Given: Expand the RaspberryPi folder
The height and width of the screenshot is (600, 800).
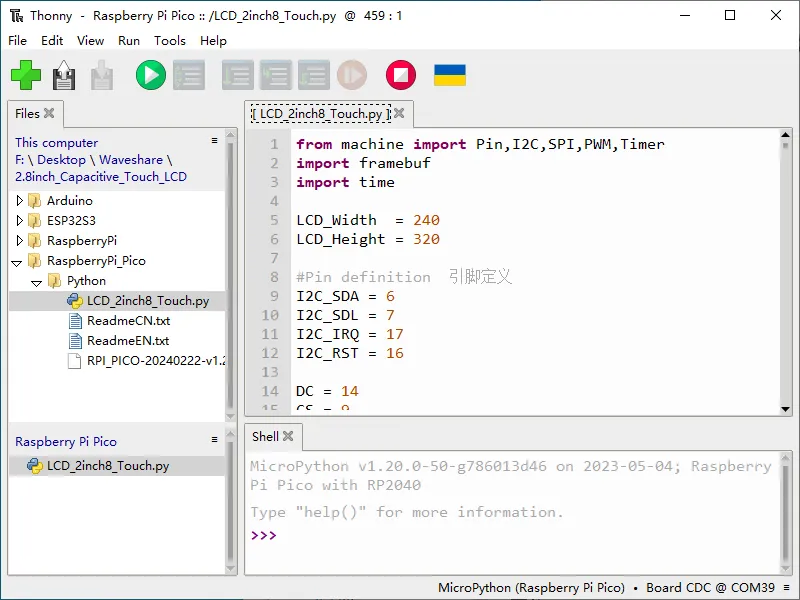Looking at the screenshot, I should [19, 240].
